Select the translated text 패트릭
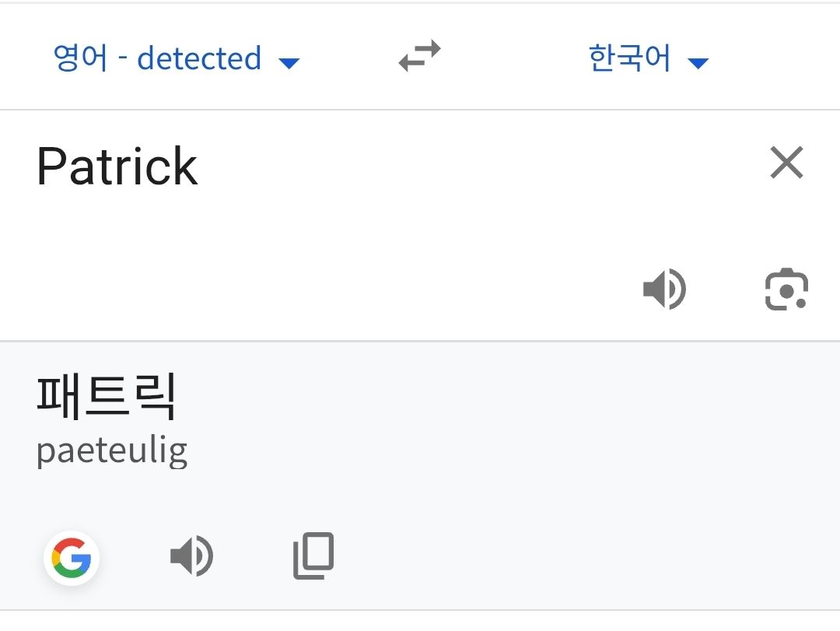The height and width of the screenshot is (631, 840). click(x=107, y=396)
